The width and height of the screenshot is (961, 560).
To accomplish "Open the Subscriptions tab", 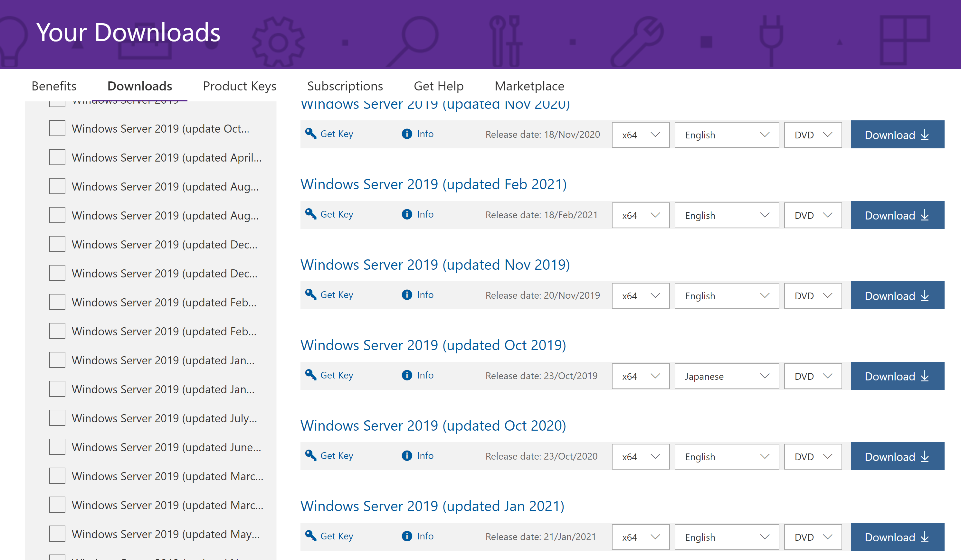I will click(x=345, y=86).
